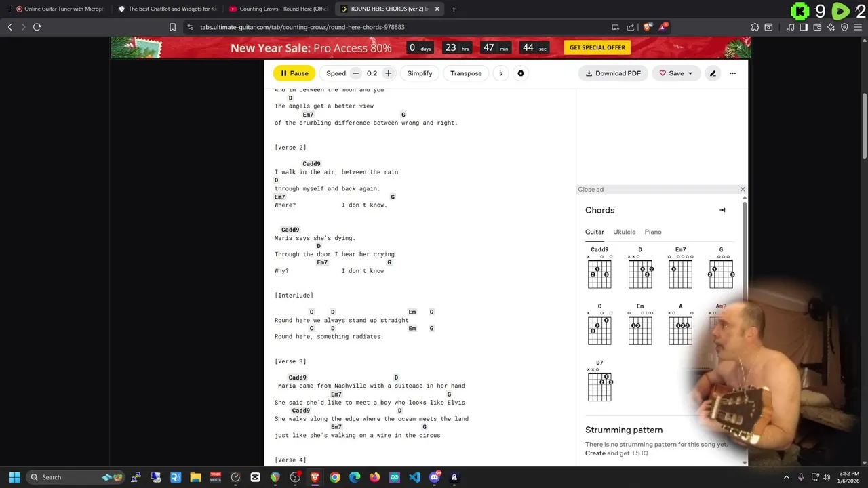
Task: Open the Windows Start menu
Action: pos(14,477)
